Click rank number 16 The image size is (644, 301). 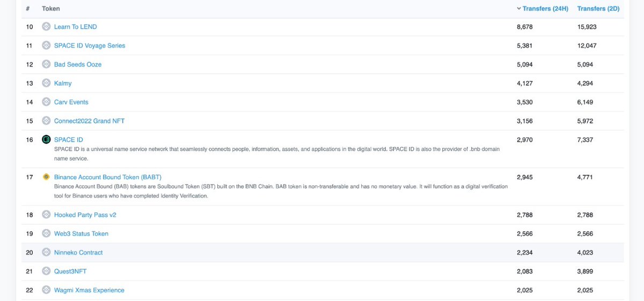(x=30, y=140)
